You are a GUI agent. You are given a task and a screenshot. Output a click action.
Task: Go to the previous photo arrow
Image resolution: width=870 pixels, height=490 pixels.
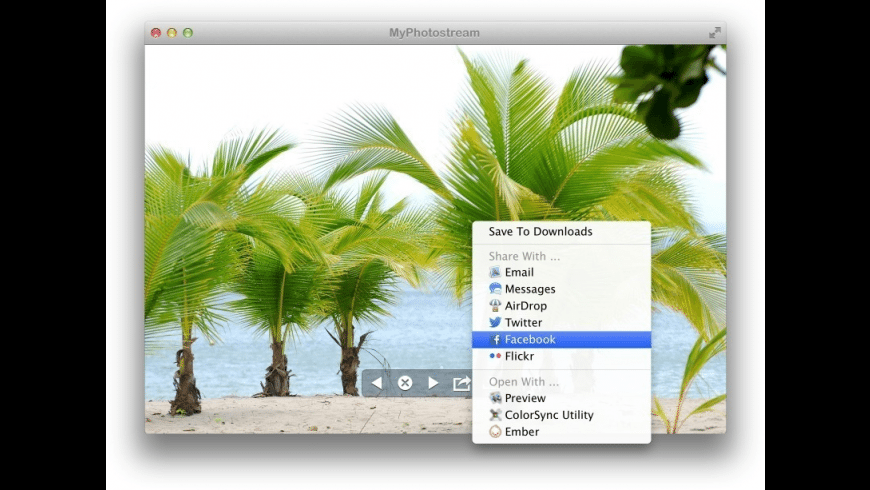377,383
